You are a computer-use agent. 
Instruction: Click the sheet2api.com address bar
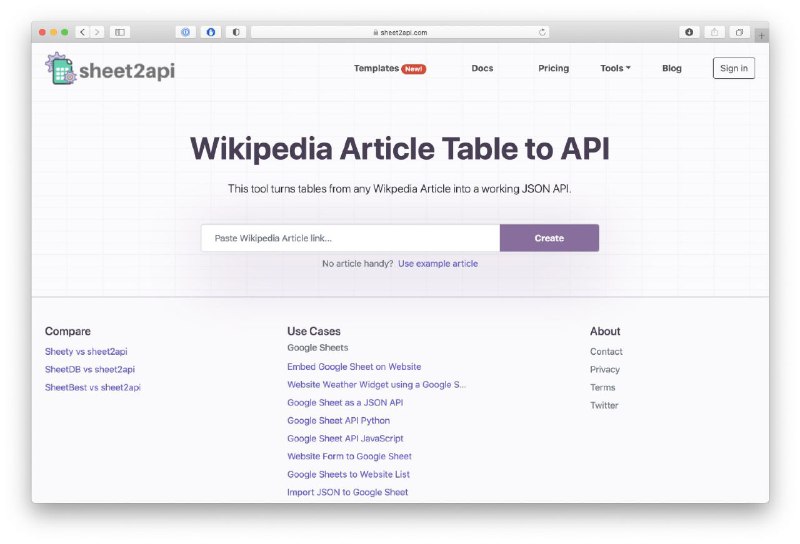coord(401,32)
